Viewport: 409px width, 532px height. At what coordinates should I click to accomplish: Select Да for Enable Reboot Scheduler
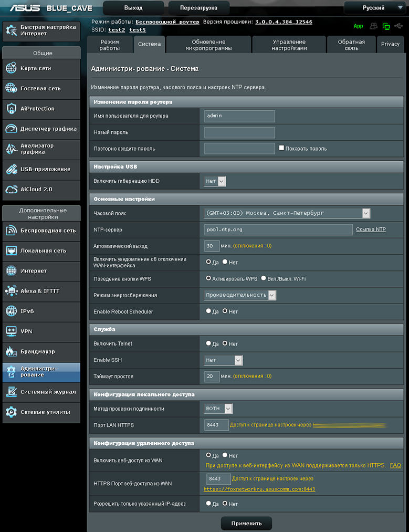point(208,311)
